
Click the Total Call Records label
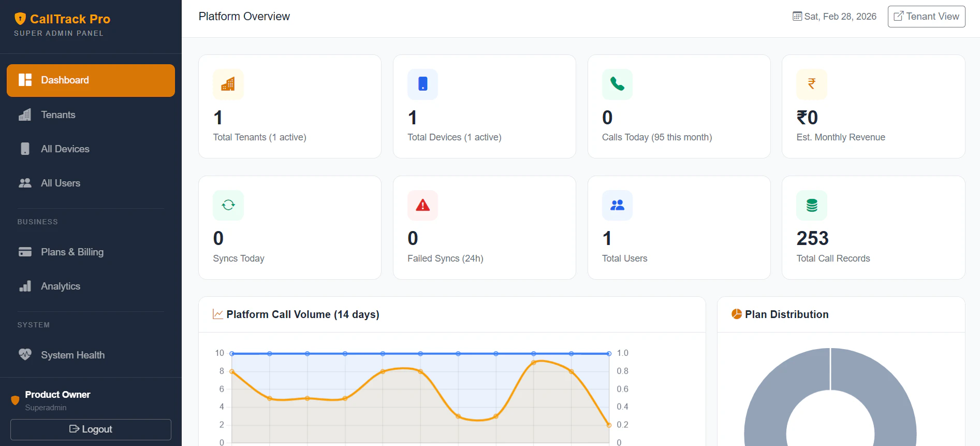tap(833, 258)
